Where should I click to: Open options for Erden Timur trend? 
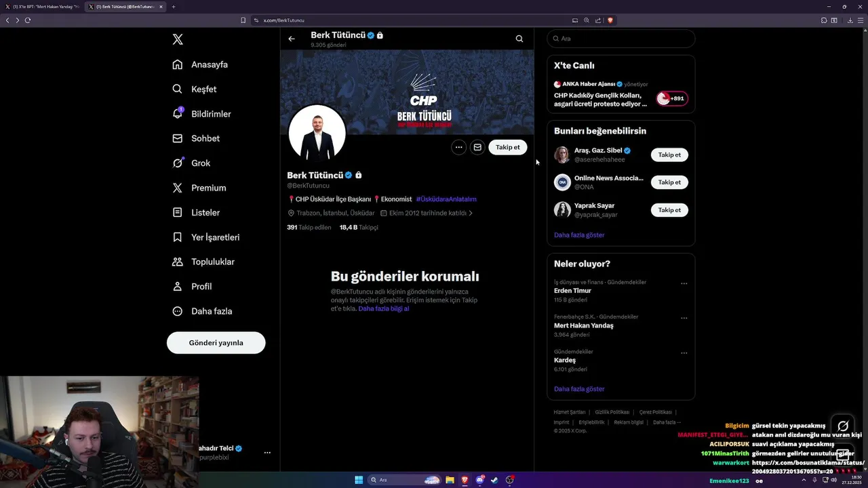pyautogui.click(x=684, y=283)
